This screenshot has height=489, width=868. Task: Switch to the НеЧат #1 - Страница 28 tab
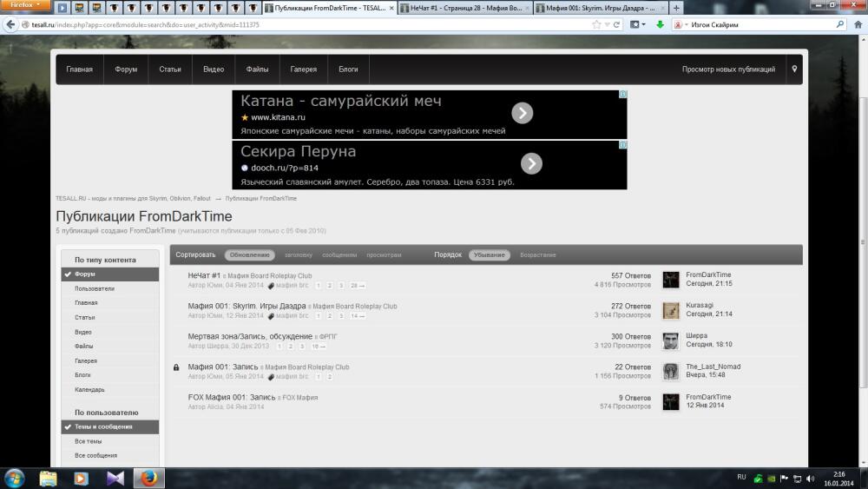[x=464, y=8]
